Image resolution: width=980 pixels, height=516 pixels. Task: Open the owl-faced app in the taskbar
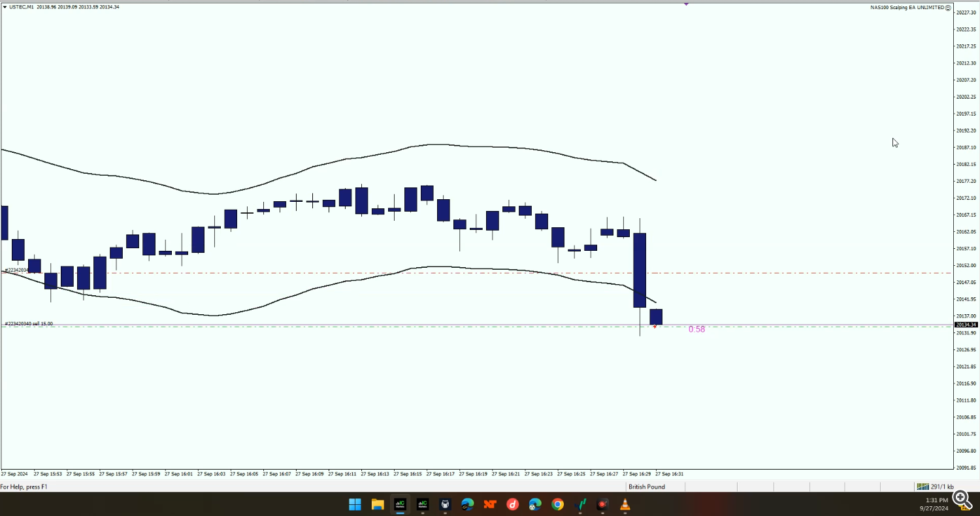tap(445, 504)
